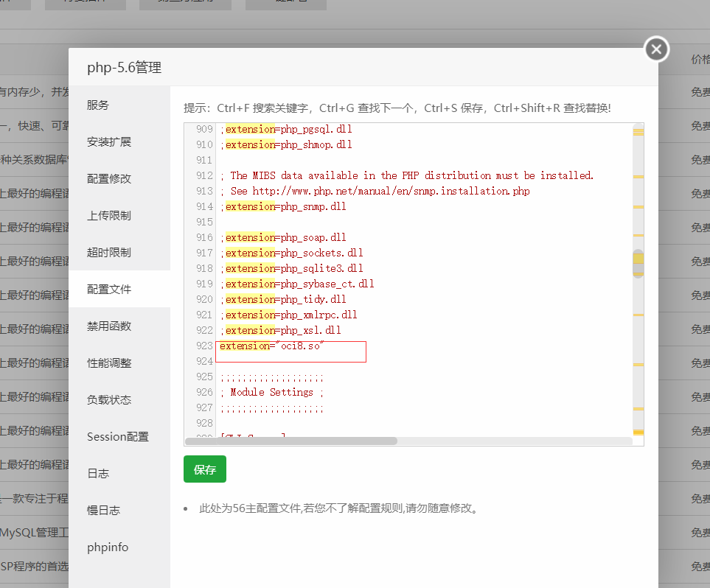Click the Ctrl+F search hint text
Screen dimensions: 710x588
[x=264, y=108]
